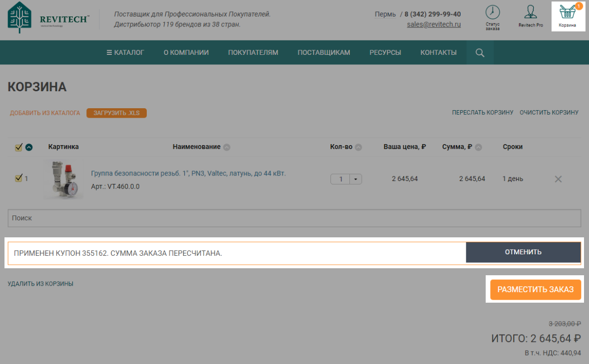Click Переслать корзину link
Viewport: 589px width, 364px height.
(x=483, y=113)
